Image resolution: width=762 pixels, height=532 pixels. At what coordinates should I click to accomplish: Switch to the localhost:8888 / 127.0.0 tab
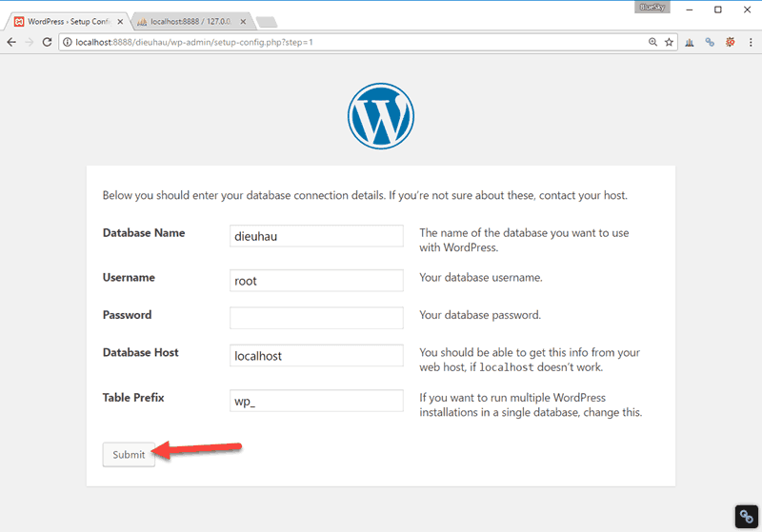click(x=190, y=21)
